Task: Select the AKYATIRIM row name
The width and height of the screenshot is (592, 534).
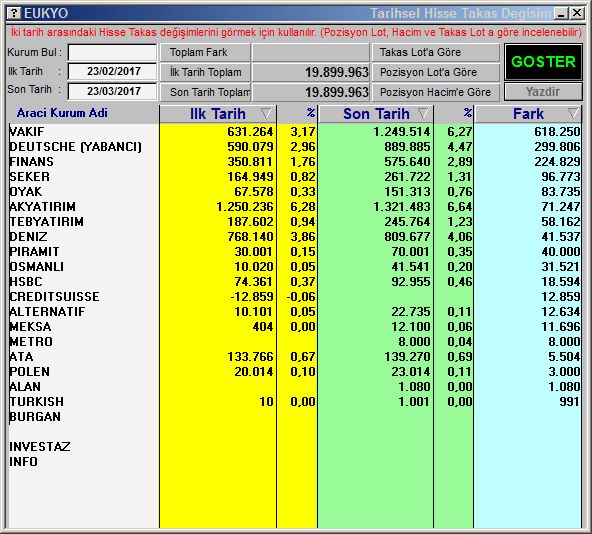Action: 43,207
